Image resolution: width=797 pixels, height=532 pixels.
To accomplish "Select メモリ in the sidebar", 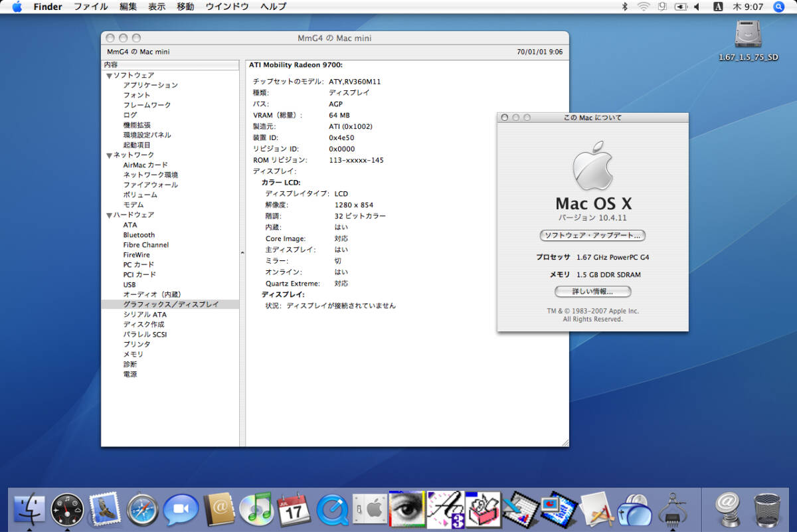I will 133,354.
